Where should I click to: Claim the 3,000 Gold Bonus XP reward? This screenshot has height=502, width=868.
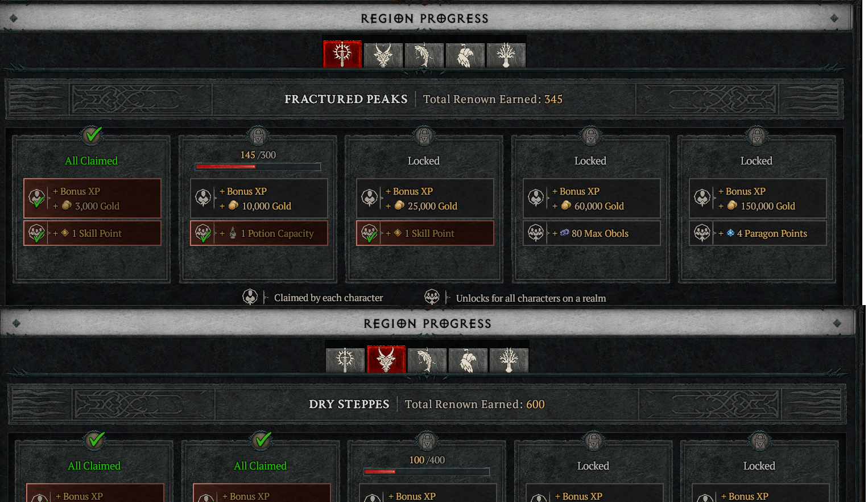click(92, 199)
